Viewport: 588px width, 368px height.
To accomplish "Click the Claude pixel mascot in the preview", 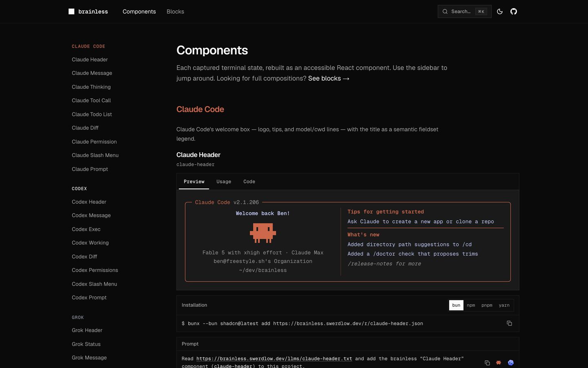I will tap(263, 233).
